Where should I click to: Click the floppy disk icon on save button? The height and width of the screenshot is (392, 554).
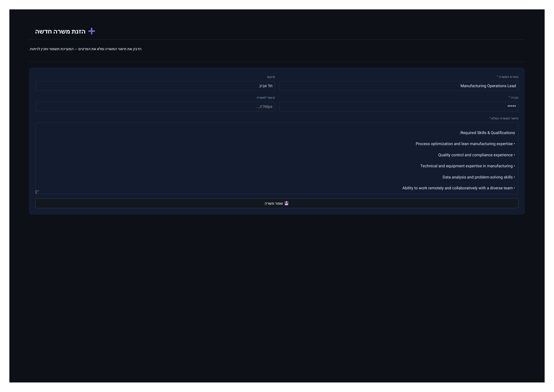tap(286, 203)
